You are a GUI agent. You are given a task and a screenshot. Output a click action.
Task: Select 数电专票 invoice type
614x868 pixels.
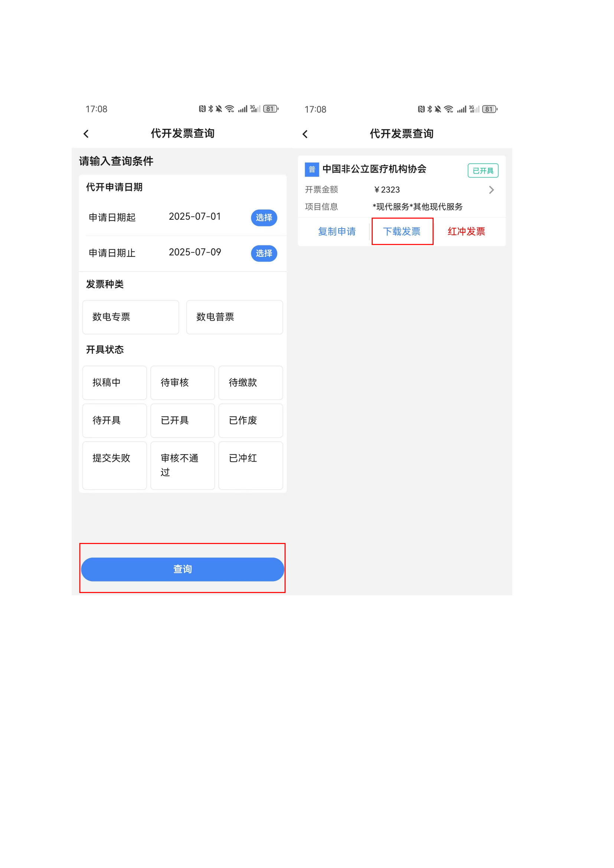[130, 317]
